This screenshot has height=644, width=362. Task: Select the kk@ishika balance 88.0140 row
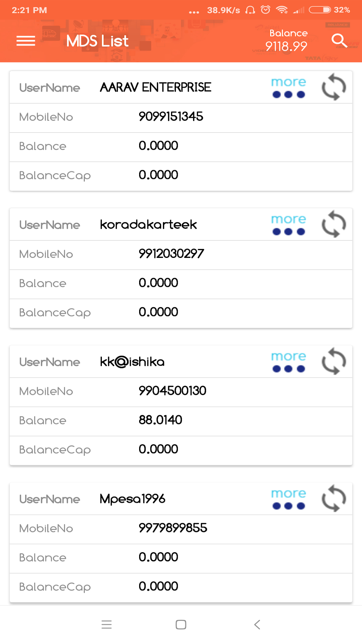(x=160, y=420)
